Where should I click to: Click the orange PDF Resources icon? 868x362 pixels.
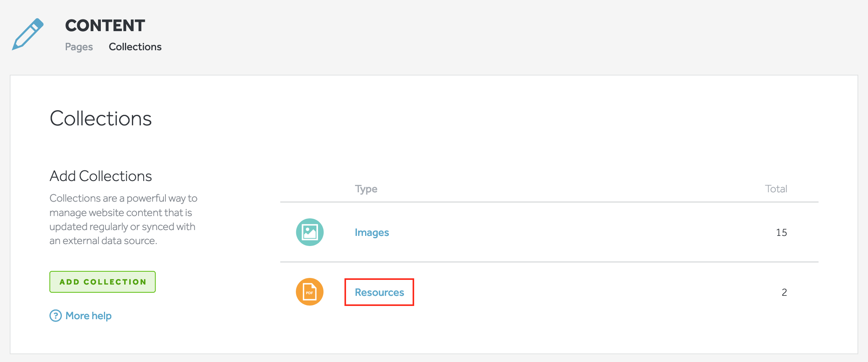pyautogui.click(x=309, y=292)
